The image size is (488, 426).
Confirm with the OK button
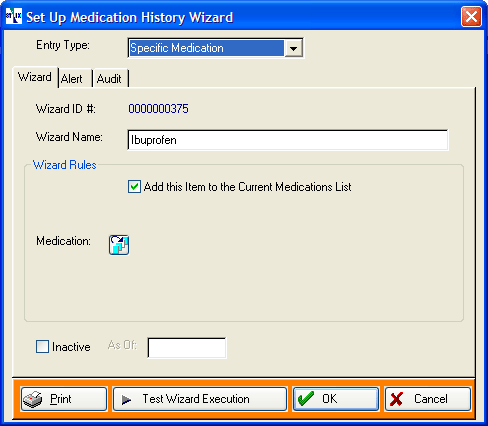tap(336, 399)
